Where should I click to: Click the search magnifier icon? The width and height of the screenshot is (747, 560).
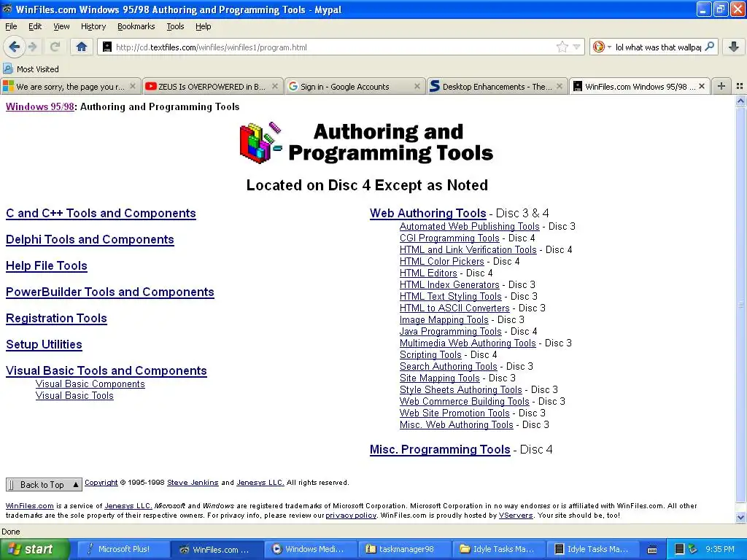pyautogui.click(x=709, y=47)
